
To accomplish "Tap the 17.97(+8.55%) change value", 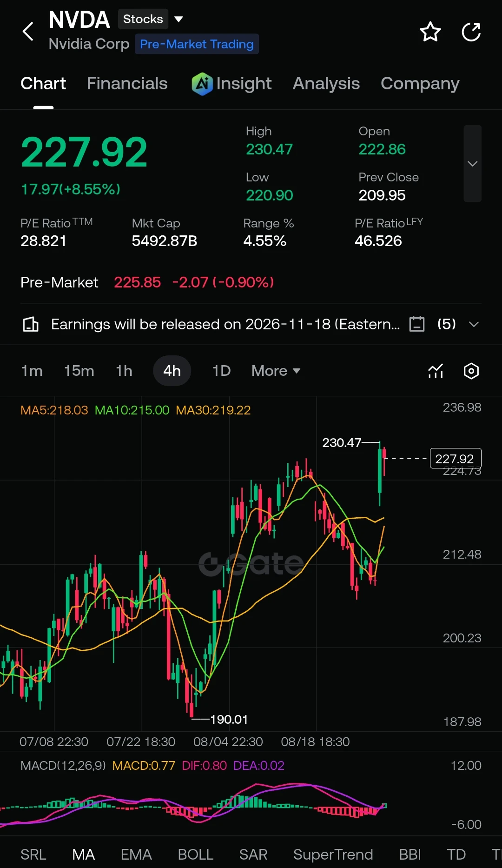I will pyautogui.click(x=71, y=189).
